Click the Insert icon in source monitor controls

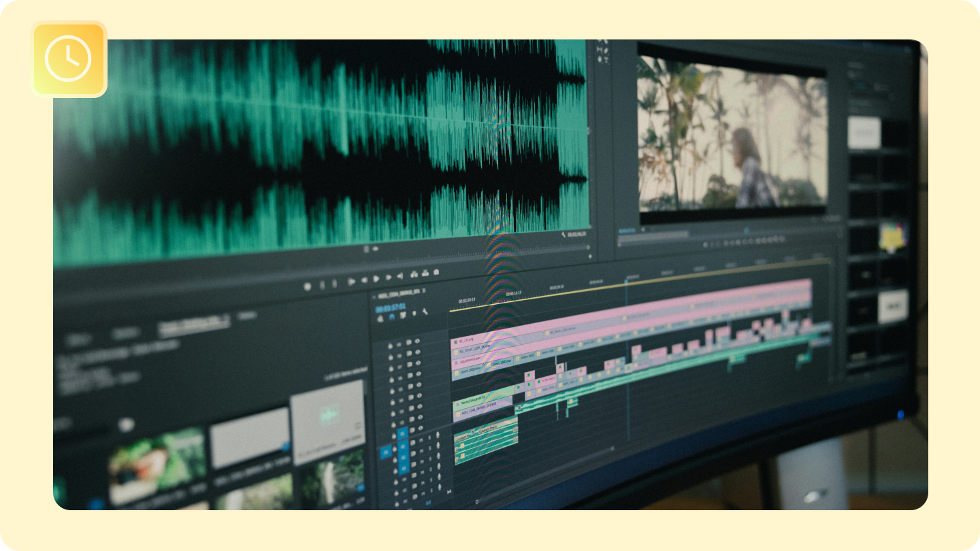click(413, 274)
